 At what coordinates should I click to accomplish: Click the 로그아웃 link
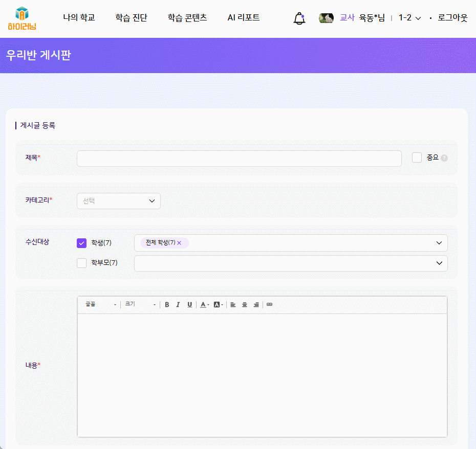pos(452,18)
